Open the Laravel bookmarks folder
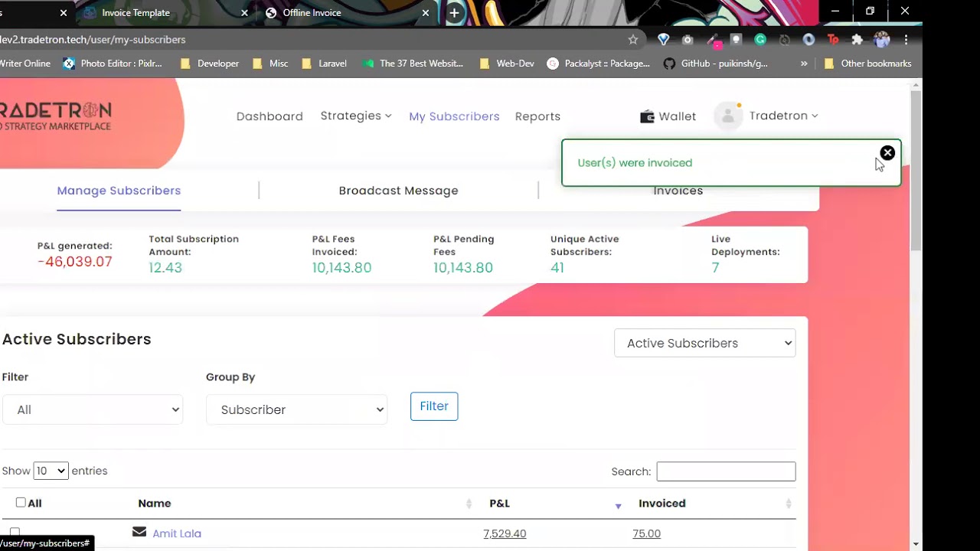Screen dimensions: 980x551 click(324, 64)
